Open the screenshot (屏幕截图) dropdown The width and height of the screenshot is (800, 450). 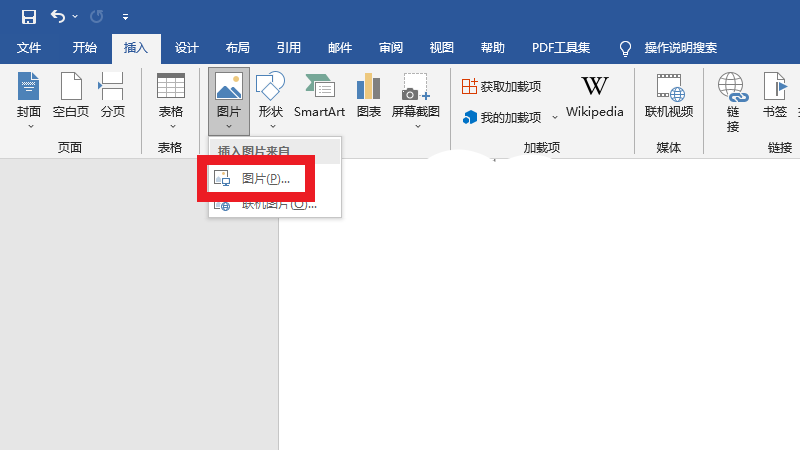416,126
